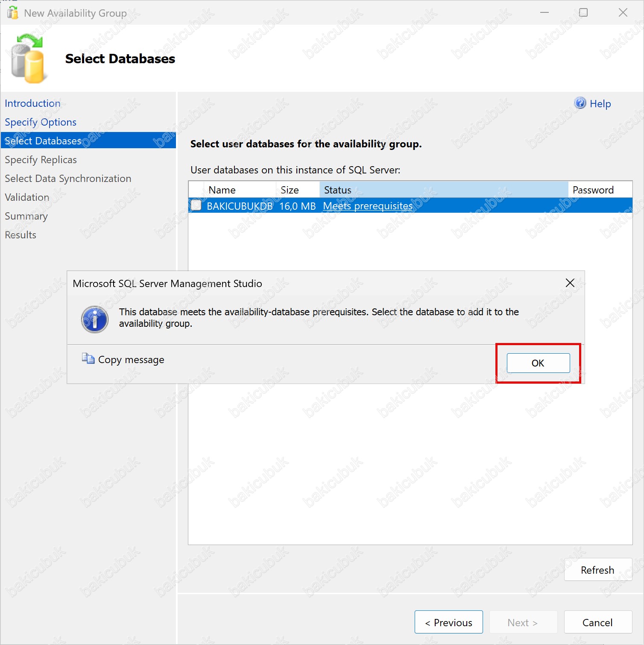The width and height of the screenshot is (644, 645).
Task: Cancel the New Availability Group wizard
Action: (x=597, y=622)
